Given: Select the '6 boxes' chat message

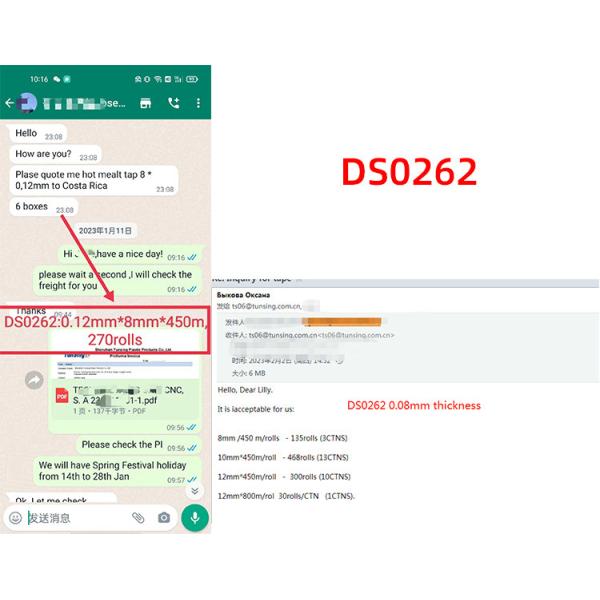Looking at the screenshot, I should 32,207.
